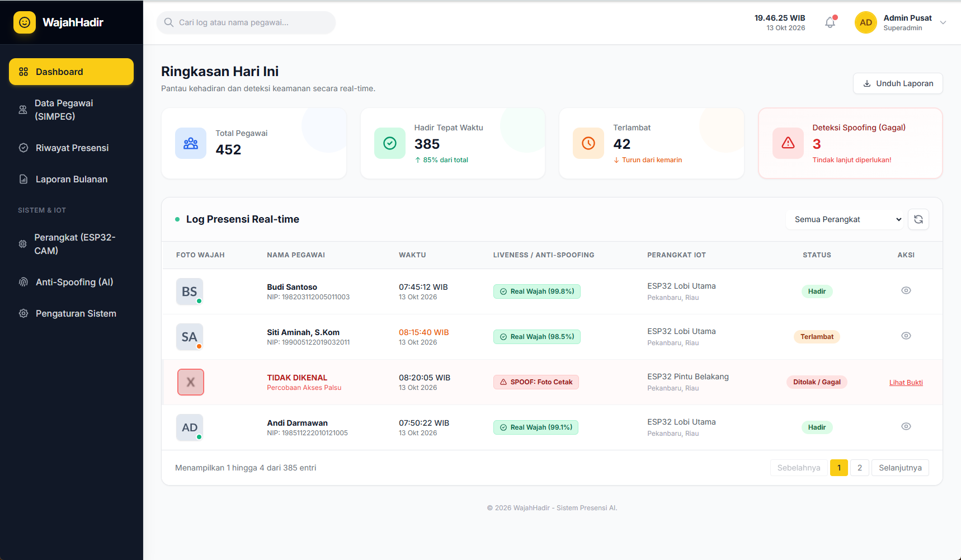Click the Hadir Tepat Waktu checkmark icon
The height and width of the screenshot is (560, 961).
coord(390,143)
